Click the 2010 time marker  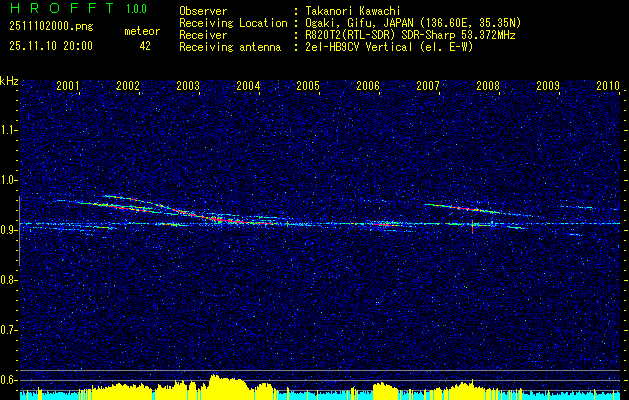pyautogui.click(x=608, y=85)
